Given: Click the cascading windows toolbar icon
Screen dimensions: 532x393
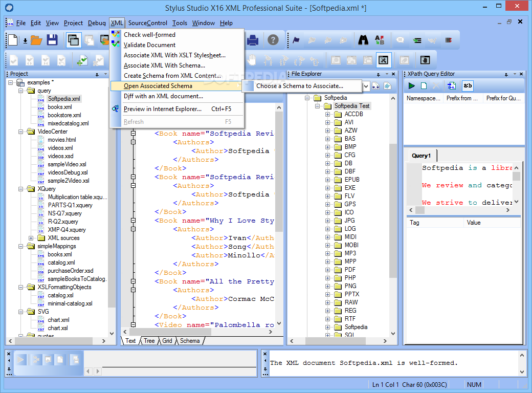Looking at the screenshot, I should [74, 40].
